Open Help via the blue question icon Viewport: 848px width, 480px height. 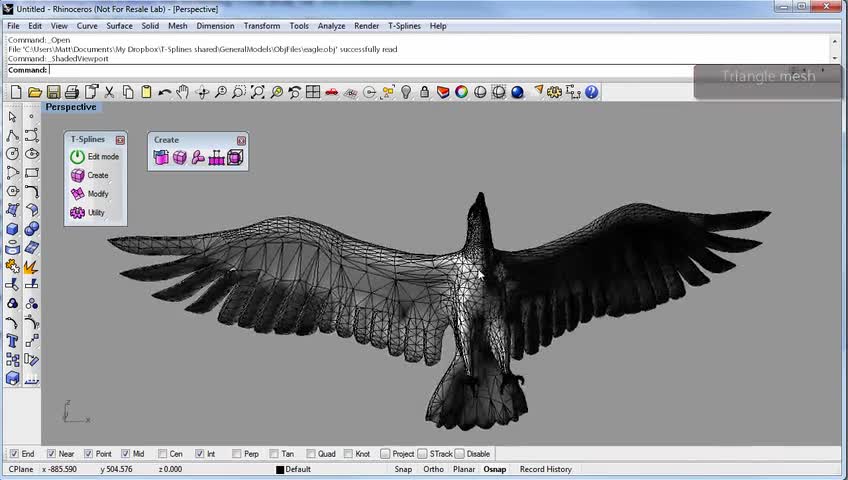coord(592,92)
